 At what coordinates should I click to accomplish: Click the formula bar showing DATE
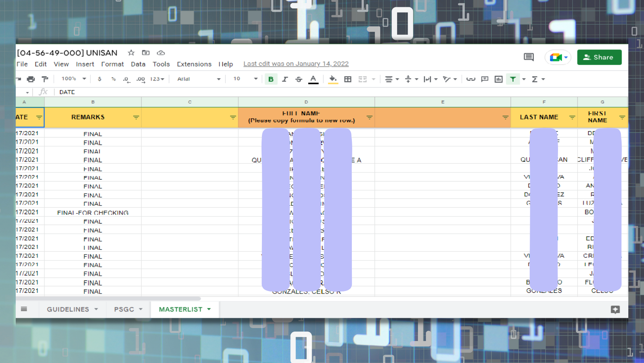point(341,92)
